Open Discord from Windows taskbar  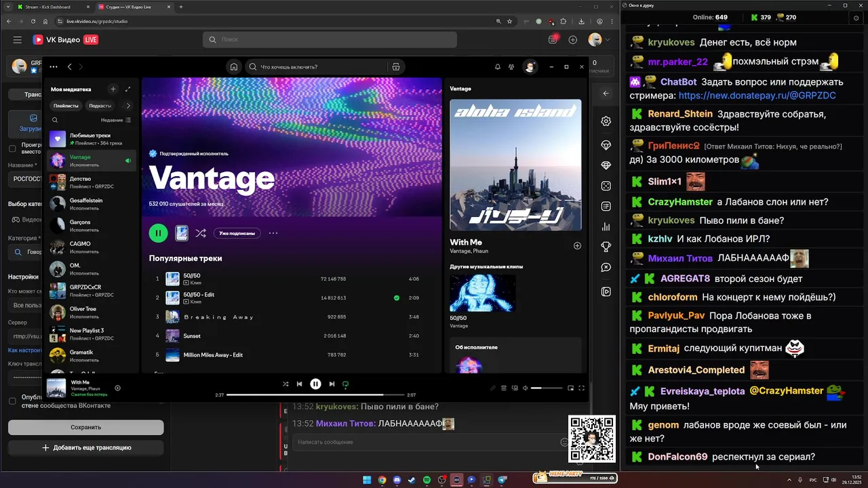click(x=397, y=480)
